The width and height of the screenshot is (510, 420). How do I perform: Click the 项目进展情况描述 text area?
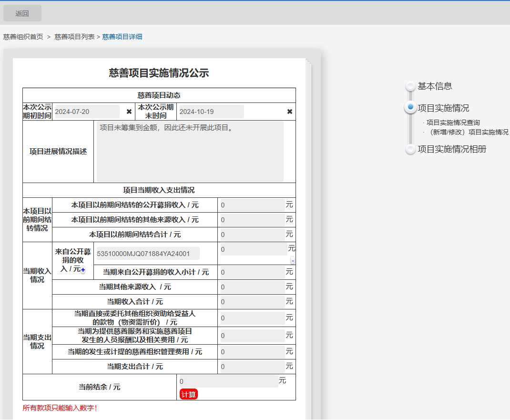190,151
